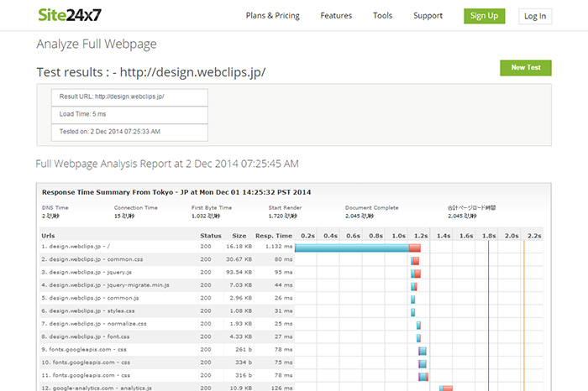The height and width of the screenshot is (391, 588).
Task: Click the green Sign Up button
Action: point(484,16)
